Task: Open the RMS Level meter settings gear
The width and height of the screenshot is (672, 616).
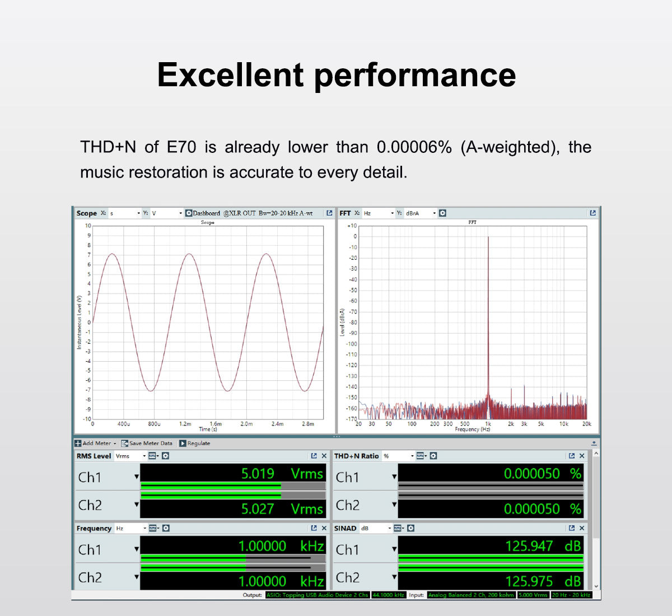Action: (x=165, y=456)
